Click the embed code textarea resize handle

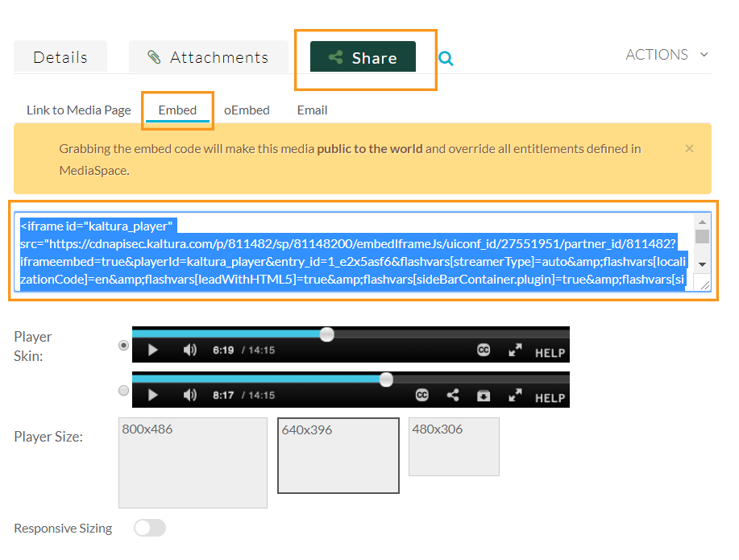[705, 285]
